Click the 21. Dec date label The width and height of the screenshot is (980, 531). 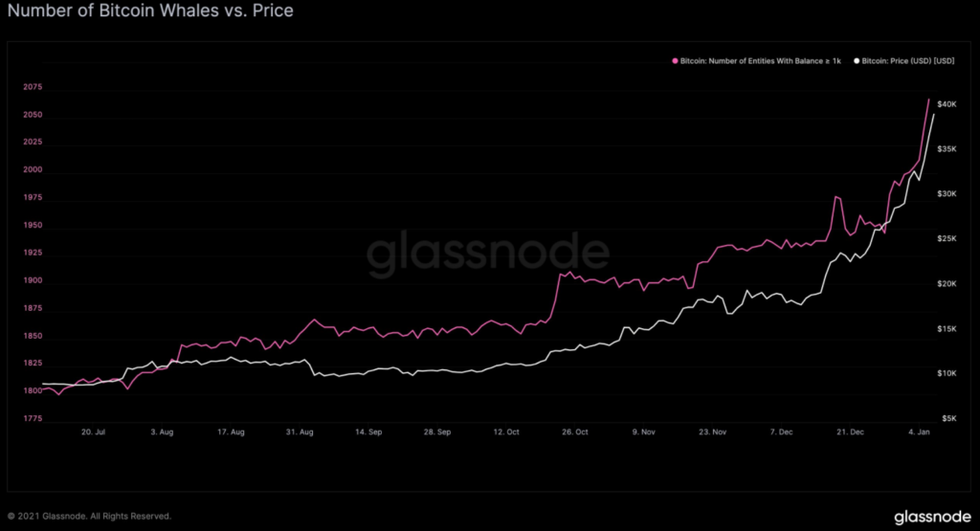tap(850, 432)
